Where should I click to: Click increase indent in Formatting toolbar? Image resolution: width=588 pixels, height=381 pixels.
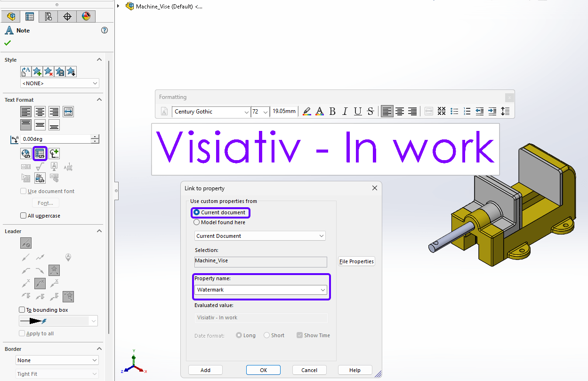pos(492,112)
